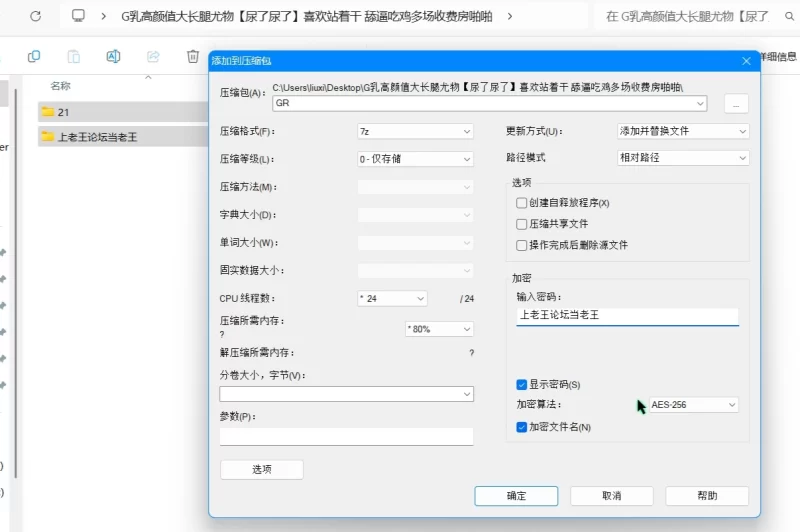This screenshot has height=532, width=800.
Task: Open the 加密算法 AES-256 dropdown
Action: 693,404
